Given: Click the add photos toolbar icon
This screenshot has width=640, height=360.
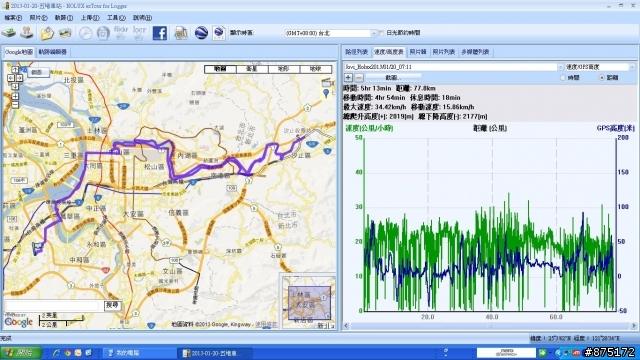Looking at the screenshot, I should point(65,33).
